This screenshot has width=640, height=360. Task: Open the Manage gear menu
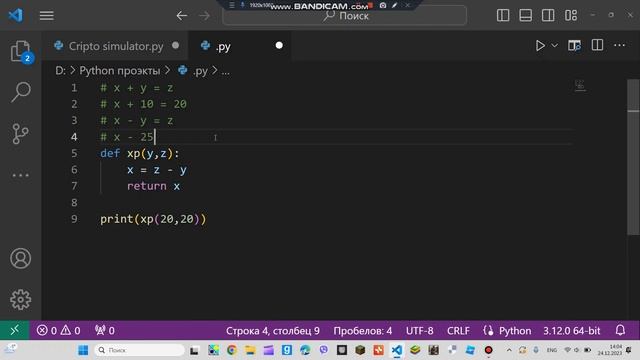20,300
